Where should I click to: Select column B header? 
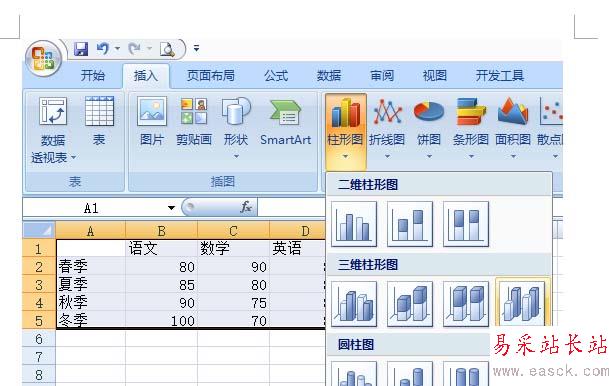coord(161,231)
